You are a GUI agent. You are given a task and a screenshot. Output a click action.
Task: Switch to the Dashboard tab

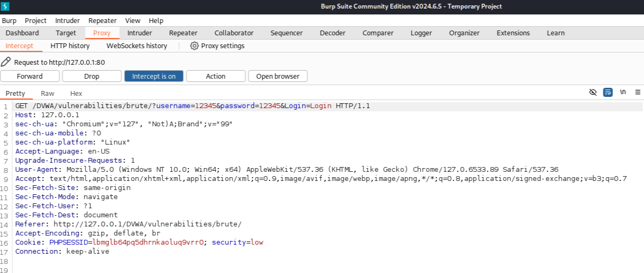click(x=22, y=33)
